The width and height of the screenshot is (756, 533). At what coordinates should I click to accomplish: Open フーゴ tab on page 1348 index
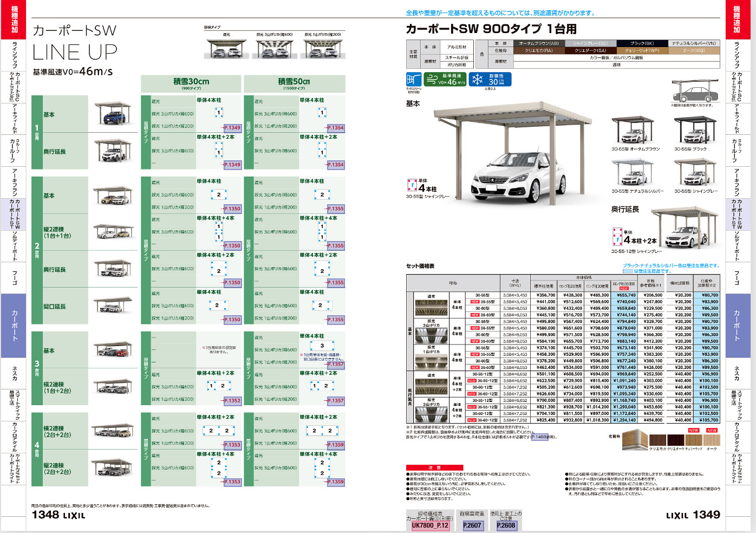coord(14,278)
